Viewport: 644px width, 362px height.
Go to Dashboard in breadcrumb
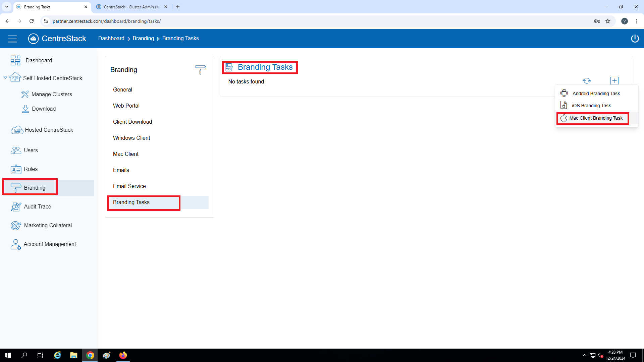coord(111,39)
